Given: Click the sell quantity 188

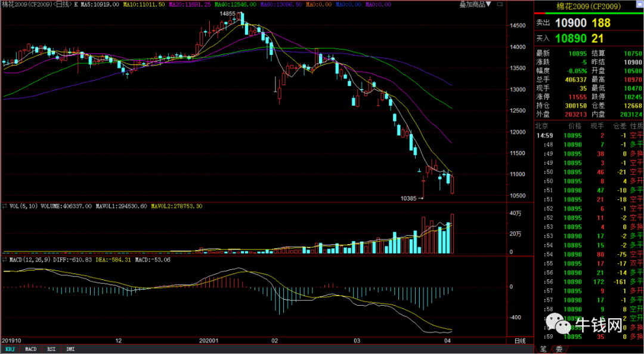Looking at the screenshot, I should click(x=601, y=23).
